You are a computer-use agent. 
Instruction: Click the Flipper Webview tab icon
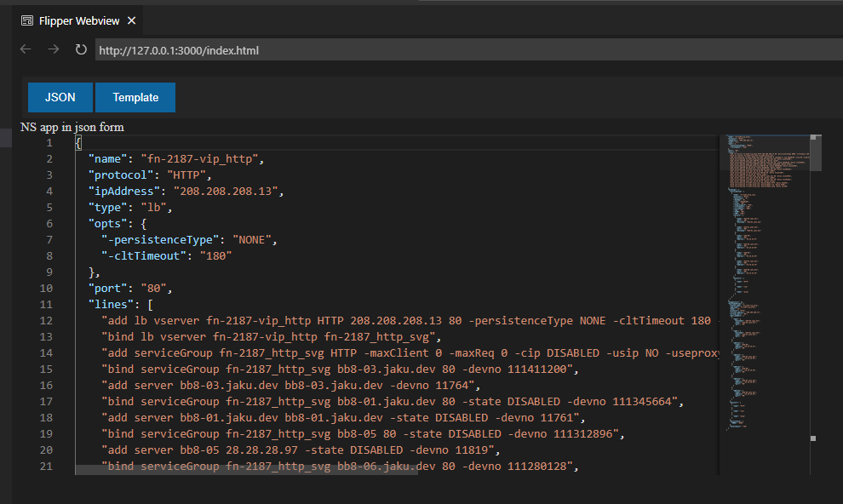coord(27,21)
